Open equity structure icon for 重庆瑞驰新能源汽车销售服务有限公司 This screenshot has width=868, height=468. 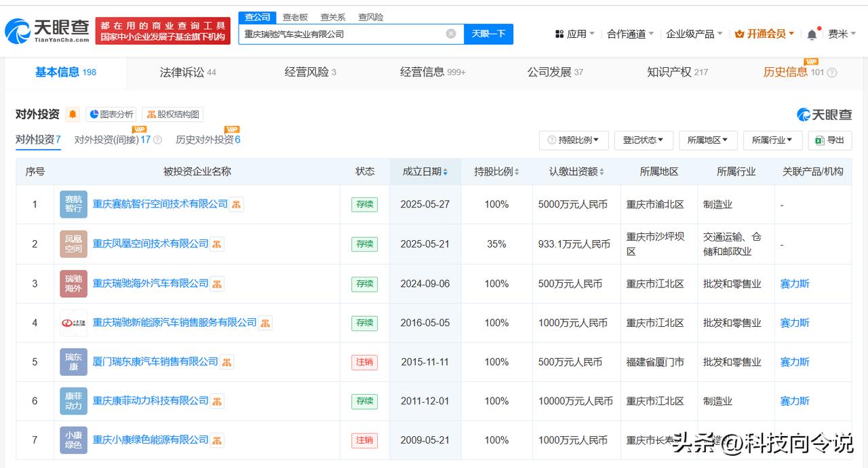(x=264, y=323)
